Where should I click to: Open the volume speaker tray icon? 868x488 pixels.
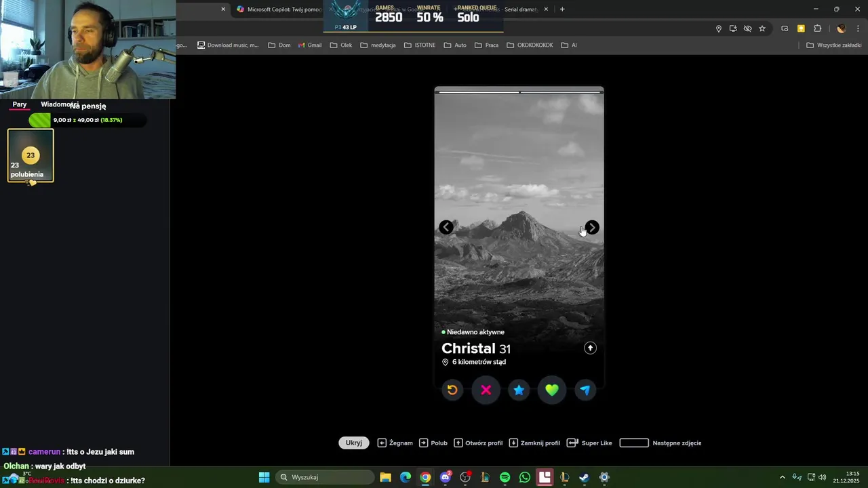pyautogui.click(x=823, y=477)
